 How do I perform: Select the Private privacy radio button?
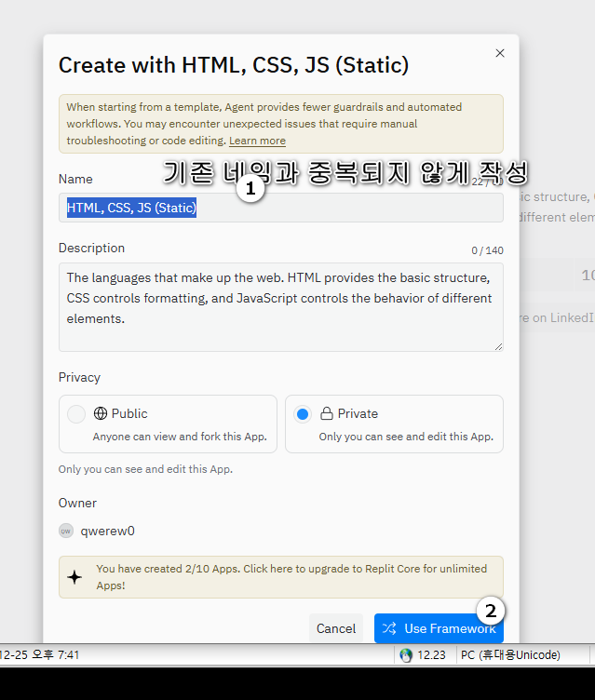click(x=303, y=414)
